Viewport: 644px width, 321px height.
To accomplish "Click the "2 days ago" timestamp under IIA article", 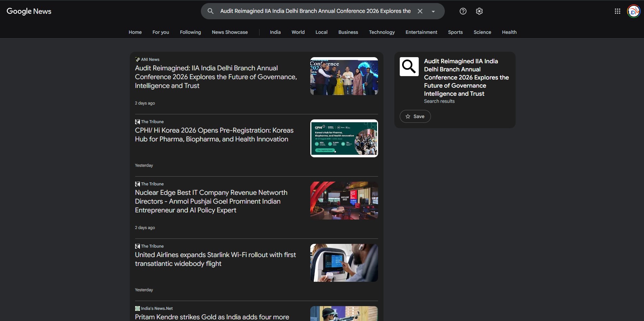I will coord(145,103).
